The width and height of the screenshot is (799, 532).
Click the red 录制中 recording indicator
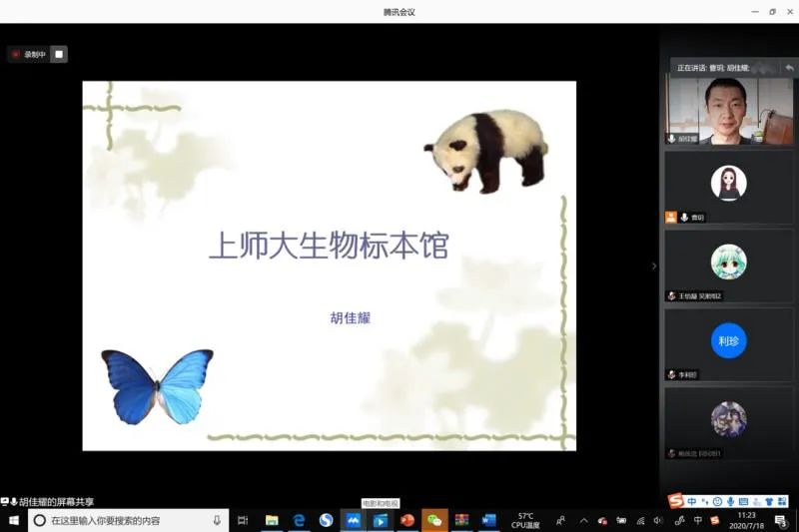pyautogui.click(x=29, y=54)
